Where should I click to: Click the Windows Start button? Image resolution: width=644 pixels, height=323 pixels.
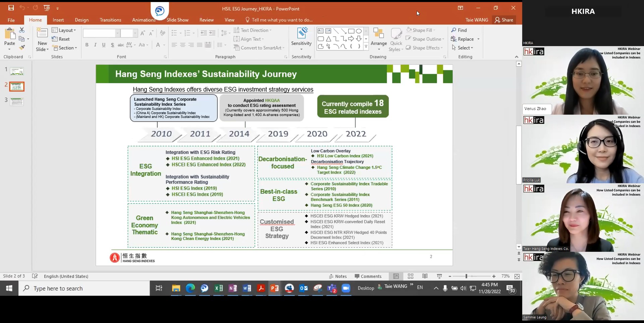(9, 288)
